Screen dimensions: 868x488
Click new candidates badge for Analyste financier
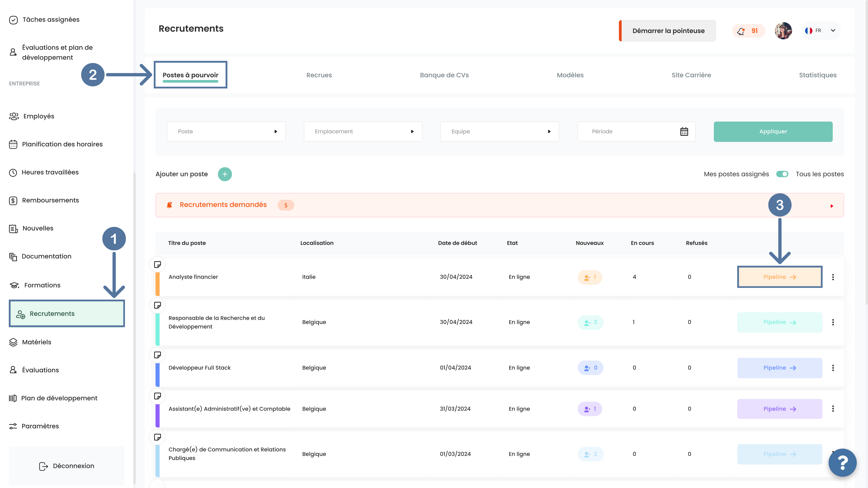[x=590, y=277]
